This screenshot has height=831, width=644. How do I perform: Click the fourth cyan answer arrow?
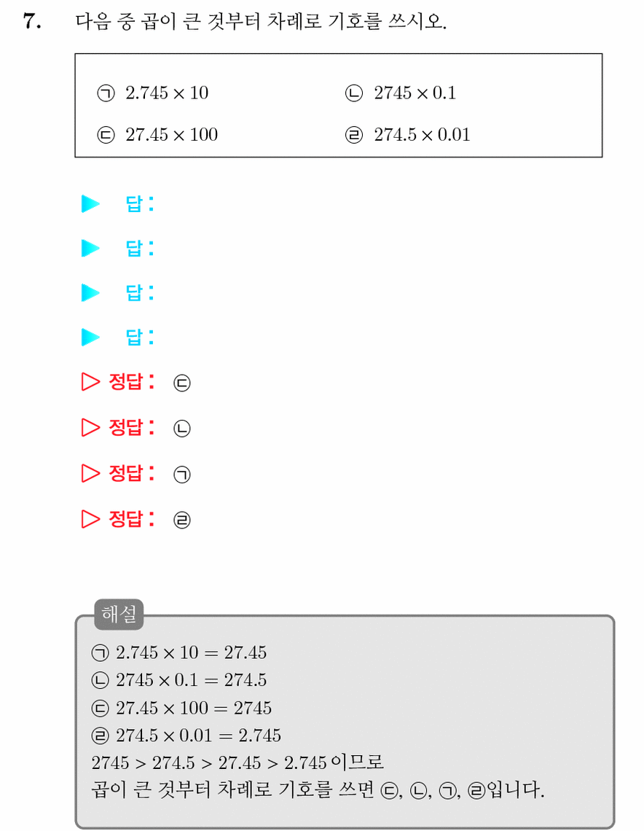(x=90, y=337)
